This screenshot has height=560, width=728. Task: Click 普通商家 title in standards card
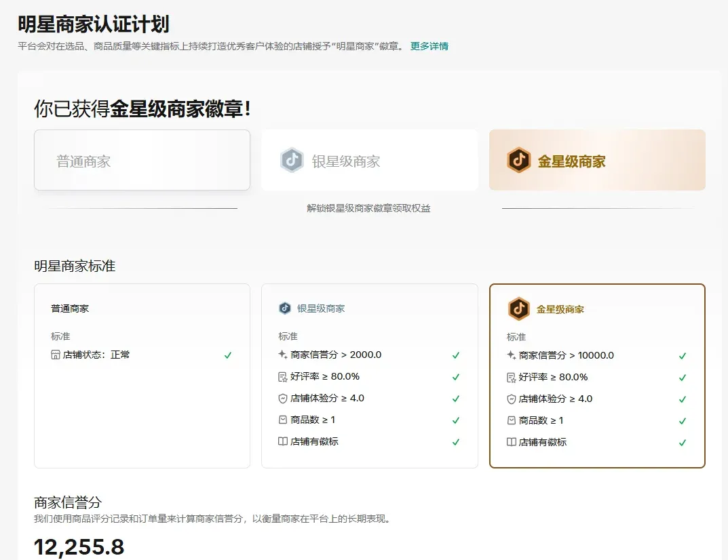pos(70,308)
